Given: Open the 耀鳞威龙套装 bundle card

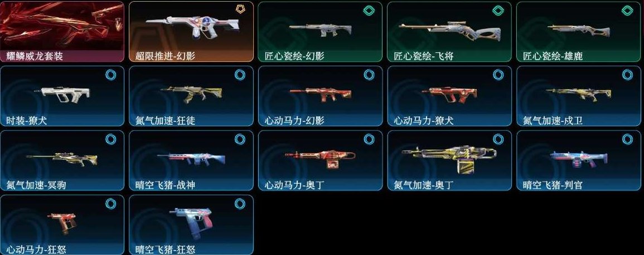Looking at the screenshot, I should [x=62, y=32].
